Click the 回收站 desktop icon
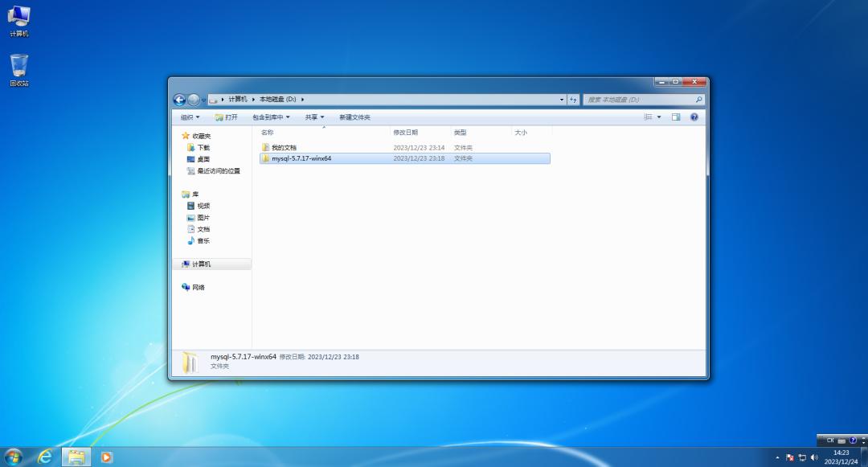Viewport: 868px width, 467px height. (18, 70)
